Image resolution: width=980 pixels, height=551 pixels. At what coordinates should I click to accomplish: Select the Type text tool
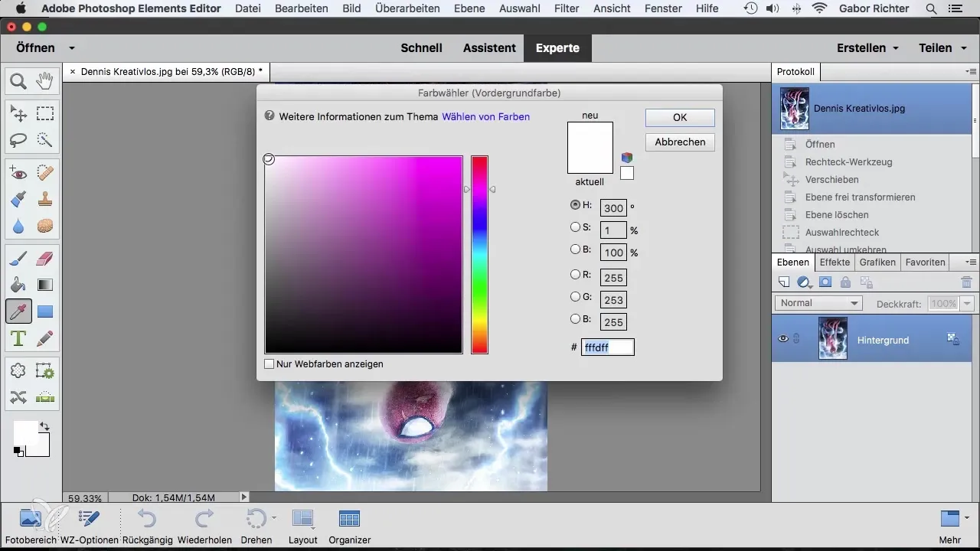point(19,337)
